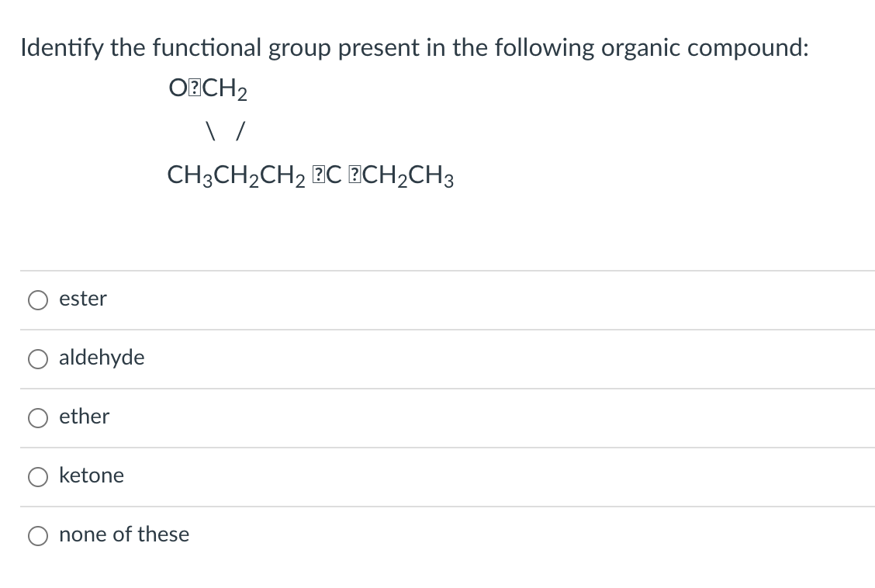Click the OCH2 portion of the structure
The width and height of the screenshot is (875, 588).
[x=207, y=88]
